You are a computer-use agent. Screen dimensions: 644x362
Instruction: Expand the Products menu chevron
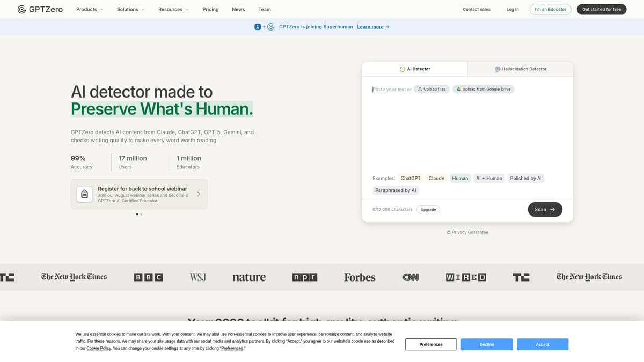[101, 10]
